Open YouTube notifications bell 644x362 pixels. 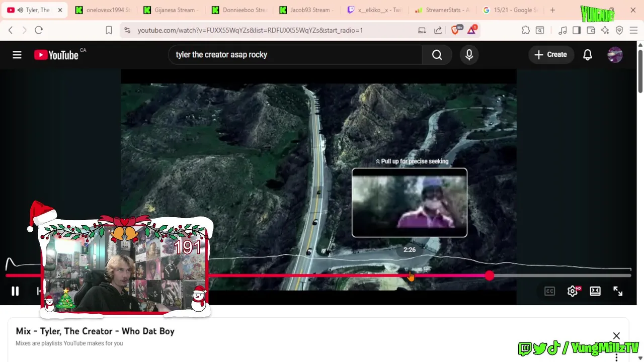[x=588, y=55]
